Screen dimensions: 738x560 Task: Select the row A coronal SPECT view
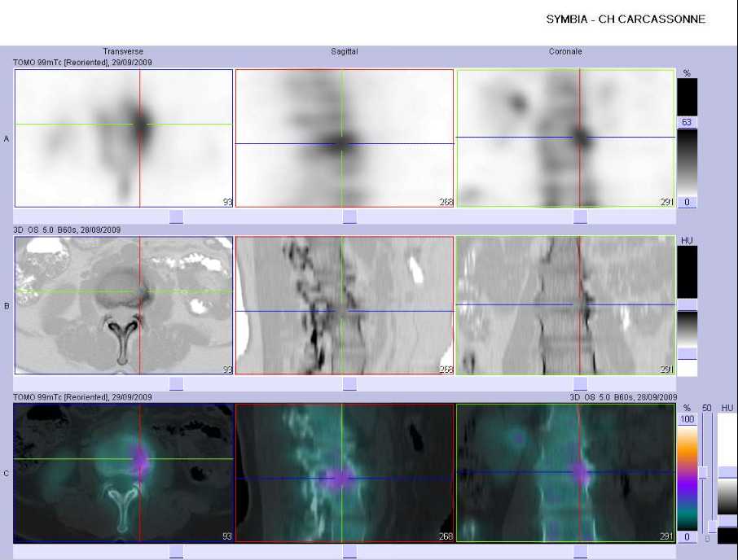pyautogui.click(x=566, y=138)
